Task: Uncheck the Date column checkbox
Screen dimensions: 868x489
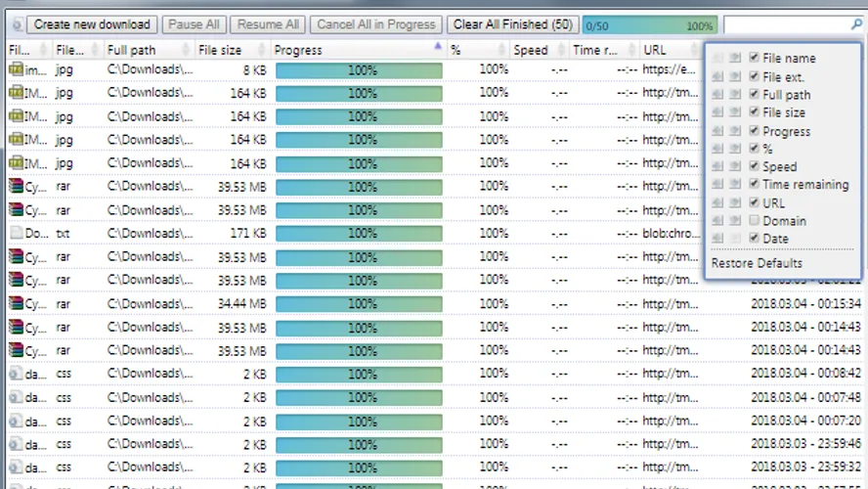Action: coord(754,238)
